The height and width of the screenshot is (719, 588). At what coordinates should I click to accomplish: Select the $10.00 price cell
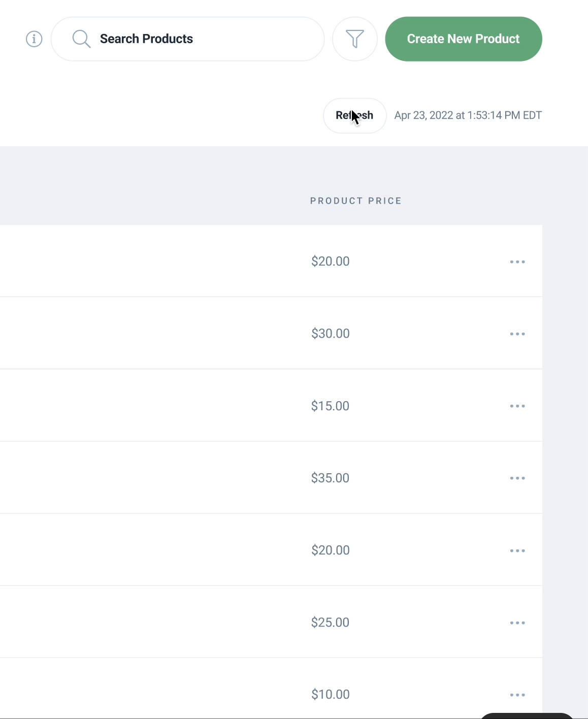(x=331, y=694)
